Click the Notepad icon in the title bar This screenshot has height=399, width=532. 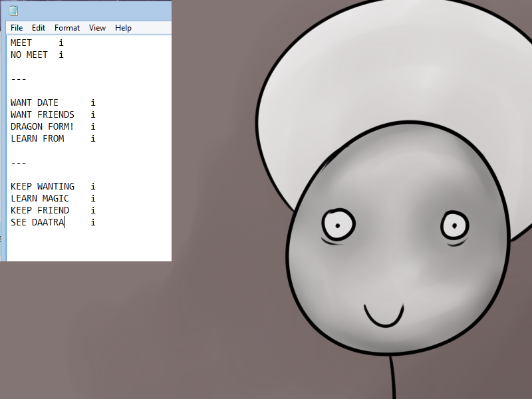tap(13, 11)
